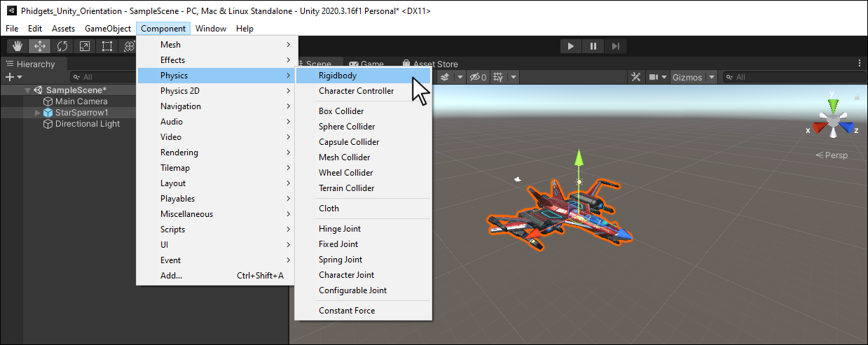This screenshot has width=868, height=345.
Task: Open the File menu
Action: [12, 29]
